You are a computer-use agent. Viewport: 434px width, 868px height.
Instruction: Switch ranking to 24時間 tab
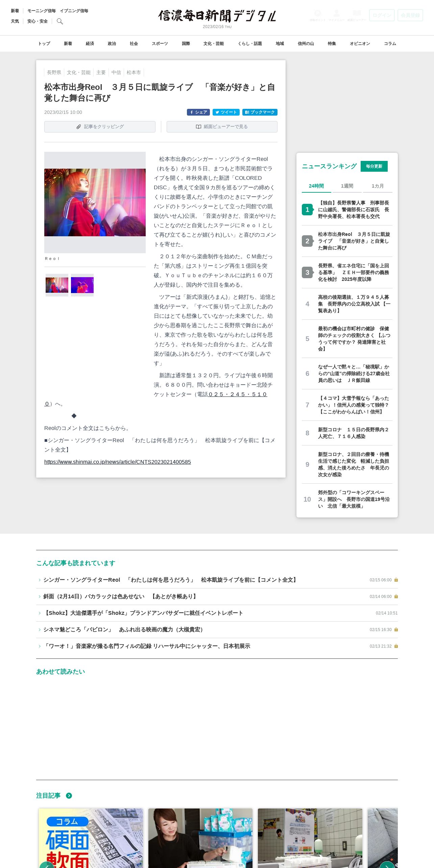(x=316, y=186)
